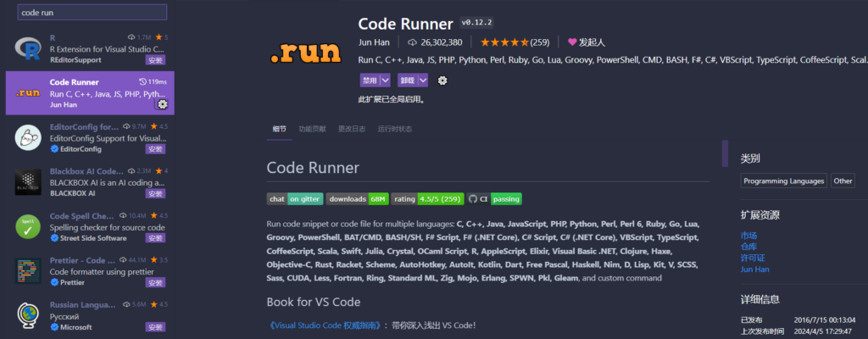Click the 禁用 disable button
The height and width of the screenshot is (339, 868).
(x=370, y=81)
